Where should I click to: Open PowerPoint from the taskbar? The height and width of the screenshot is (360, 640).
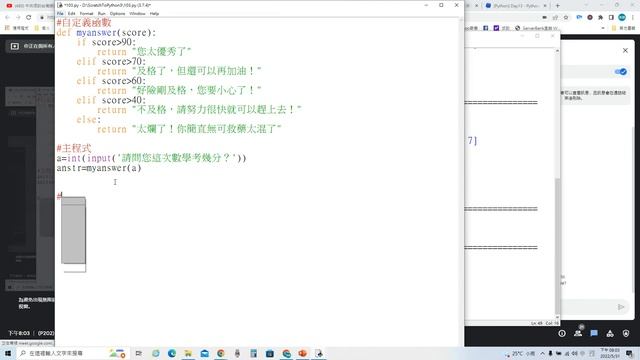302,353
